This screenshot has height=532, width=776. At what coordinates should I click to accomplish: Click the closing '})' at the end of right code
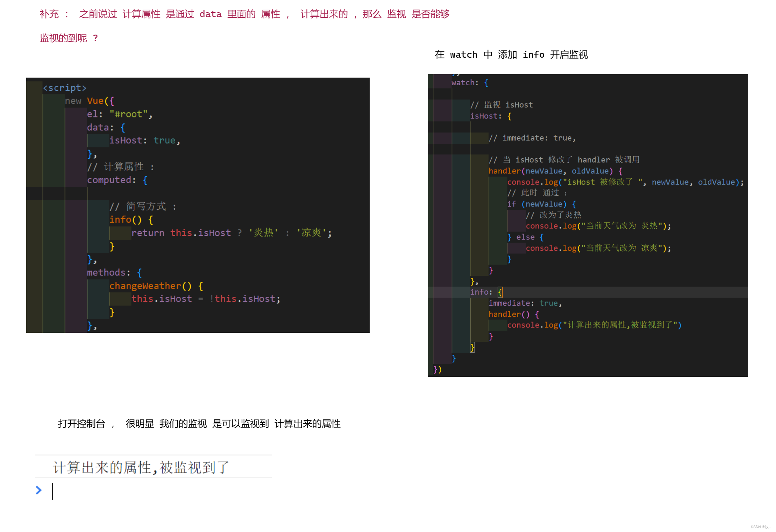click(x=437, y=369)
